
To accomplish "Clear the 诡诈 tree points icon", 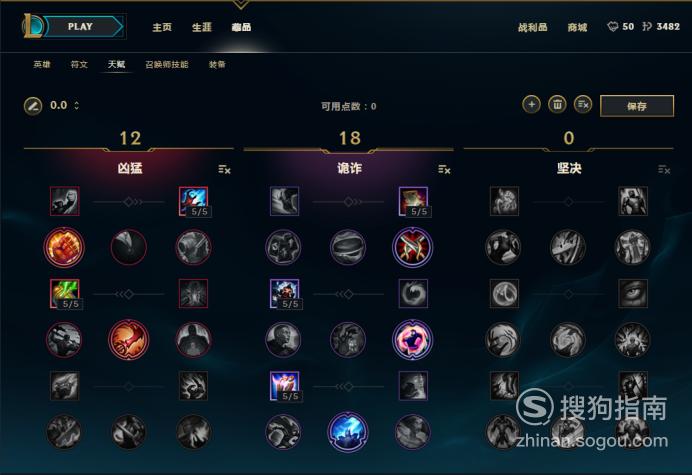I will coord(444,170).
